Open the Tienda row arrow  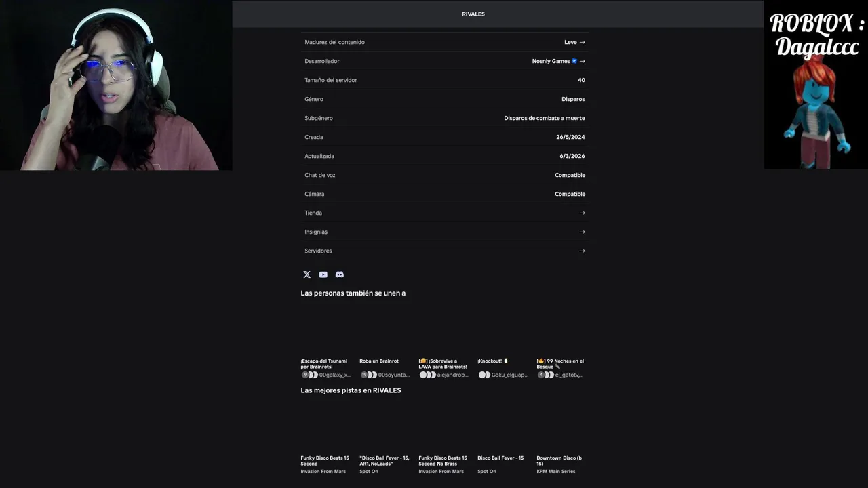(582, 213)
